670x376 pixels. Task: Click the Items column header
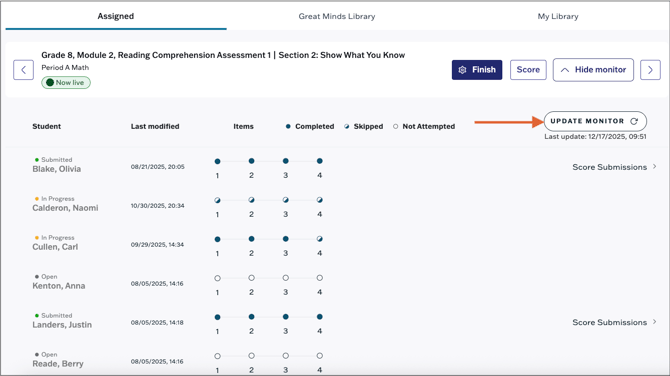pyautogui.click(x=244, y=126)
